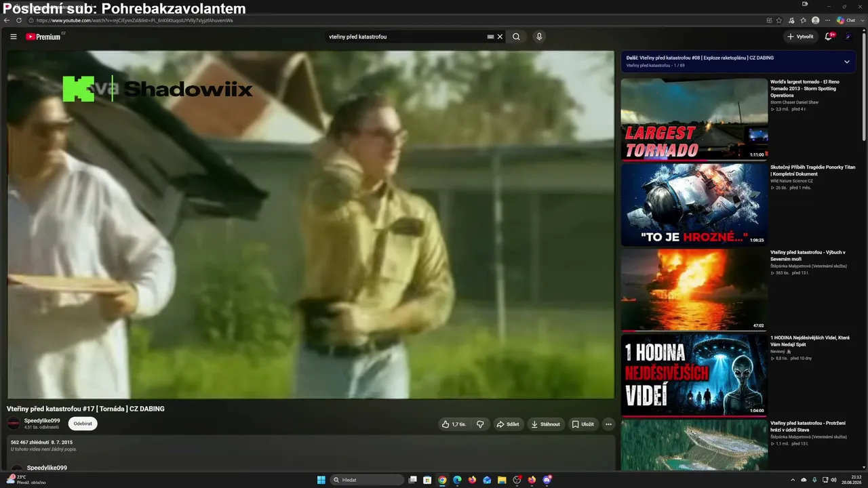
Task: Open the Copilot Chat button
Action: tap(846, 20)
